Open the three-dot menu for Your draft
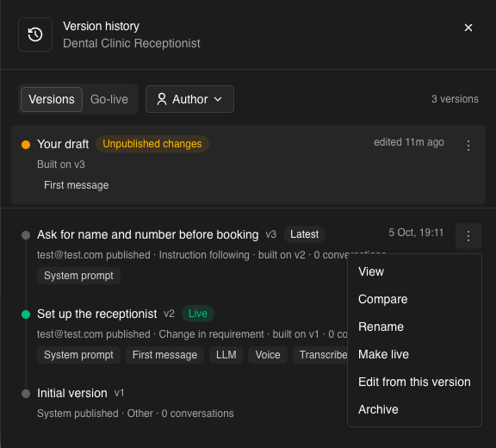Screen dimensions: 496x448 click(x=468, y=146)
